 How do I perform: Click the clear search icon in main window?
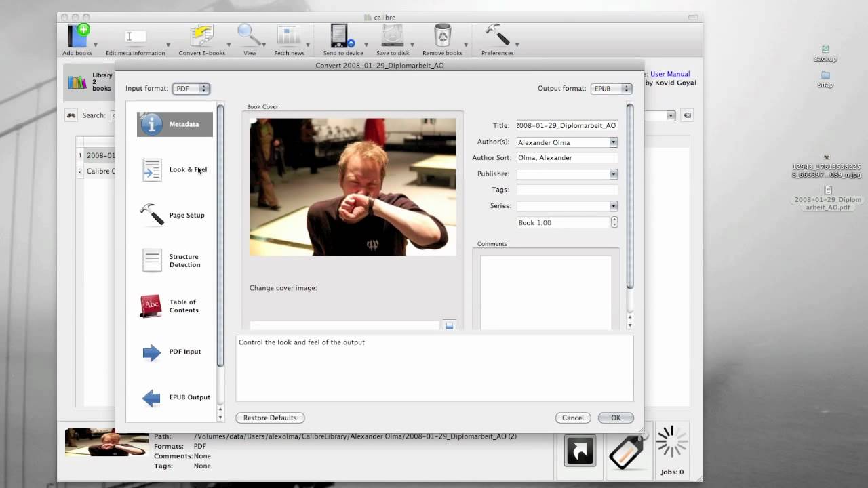[687, 115]
